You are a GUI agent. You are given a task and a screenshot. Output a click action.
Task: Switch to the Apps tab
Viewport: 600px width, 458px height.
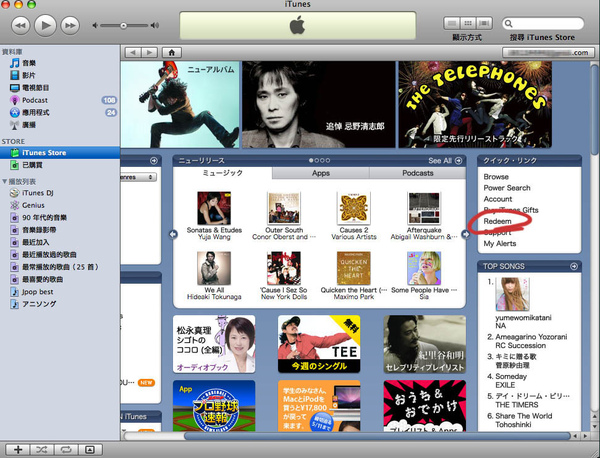pos(321,173)
